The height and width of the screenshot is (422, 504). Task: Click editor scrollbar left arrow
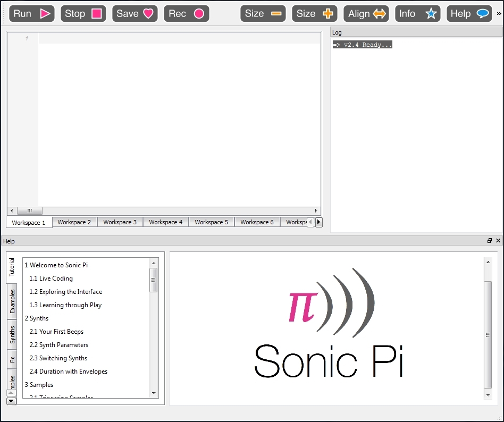pos(12,211)
